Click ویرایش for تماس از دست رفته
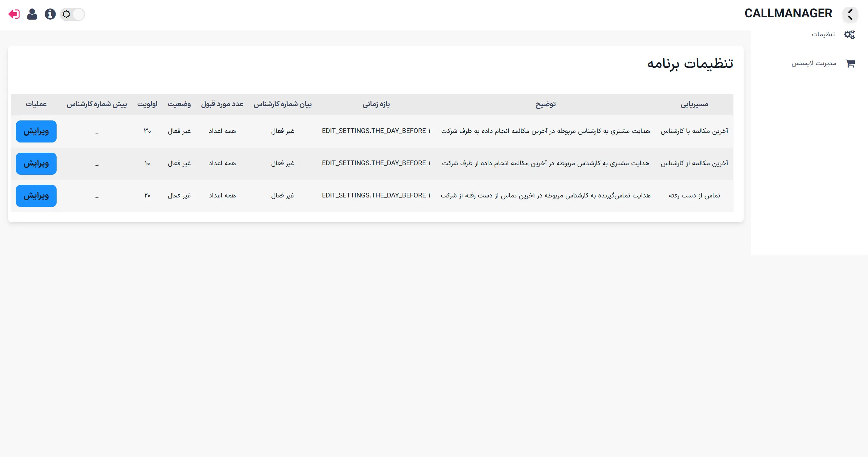The image size is (868, 457). click(x=36, y=196)
